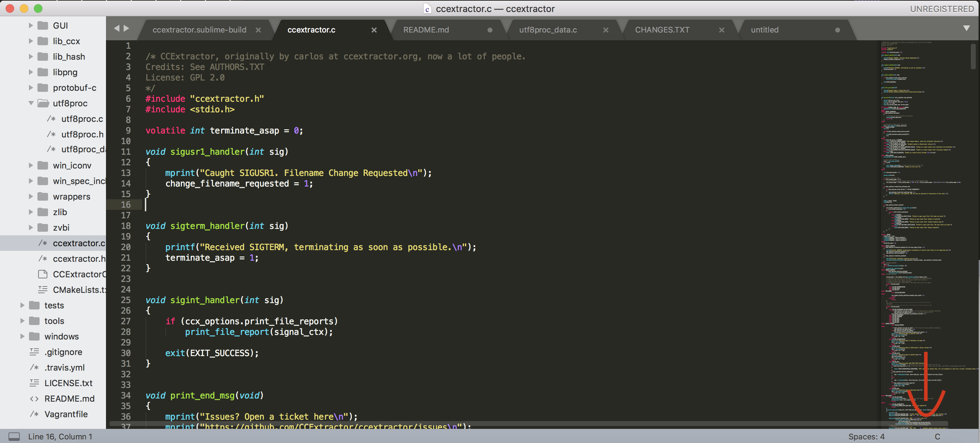Open the Spaces: 4 indentation setting

coord(866,436)
